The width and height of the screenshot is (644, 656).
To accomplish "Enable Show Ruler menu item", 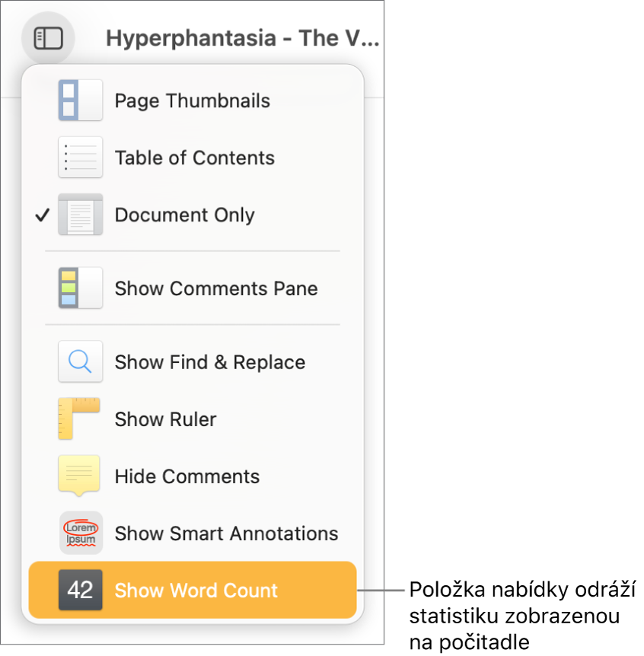I will pyautogui.click(x=165, y=419).
